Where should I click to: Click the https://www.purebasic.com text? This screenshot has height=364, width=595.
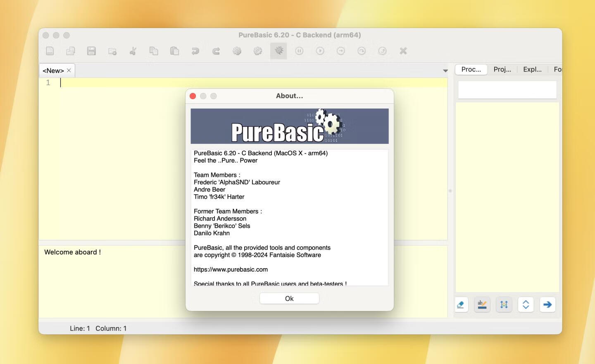(x=231, y=269)
